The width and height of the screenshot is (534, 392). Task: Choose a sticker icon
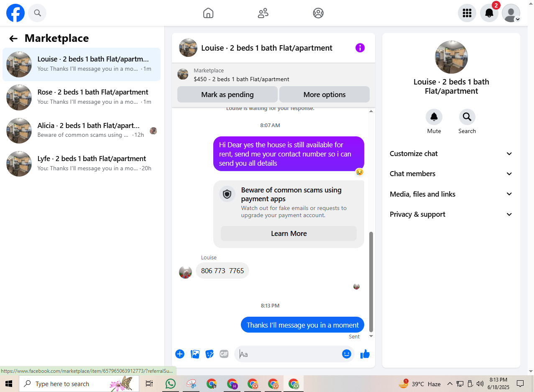click(210, 354)
